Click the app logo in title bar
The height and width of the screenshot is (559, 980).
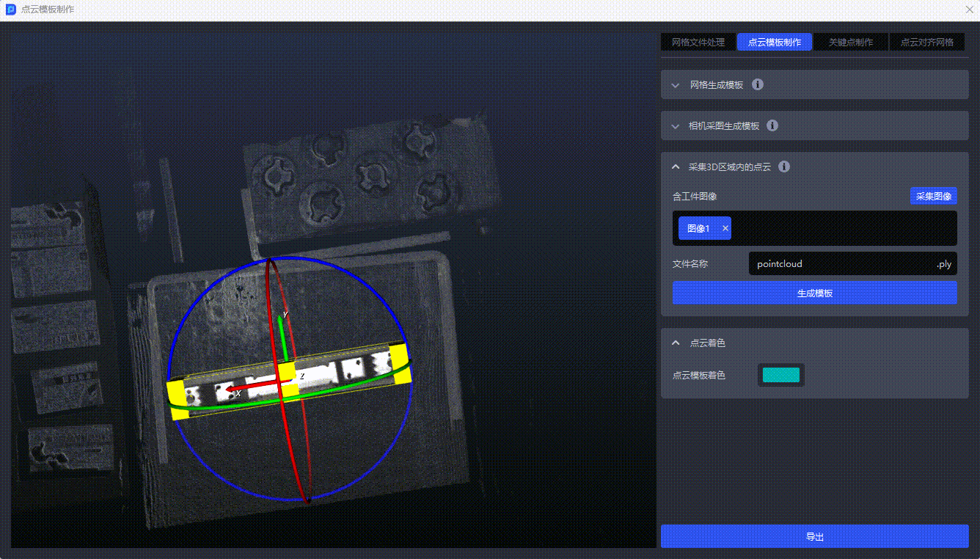point(11,10)
